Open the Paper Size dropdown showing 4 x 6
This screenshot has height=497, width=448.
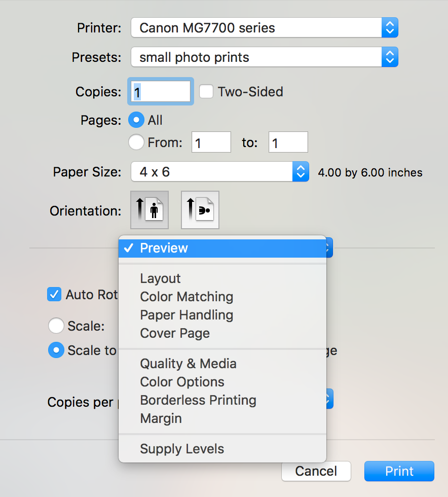213,171
